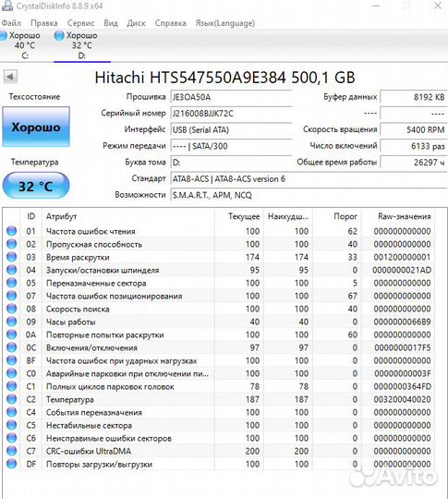
Task: Click the status orb for attribute 03
Action: pos(12,257)
